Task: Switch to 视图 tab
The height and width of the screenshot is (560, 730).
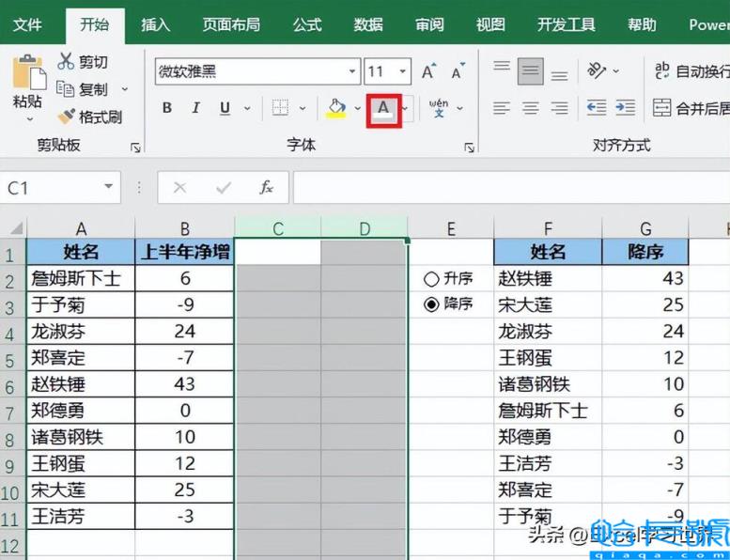Action: pos(490,24)
